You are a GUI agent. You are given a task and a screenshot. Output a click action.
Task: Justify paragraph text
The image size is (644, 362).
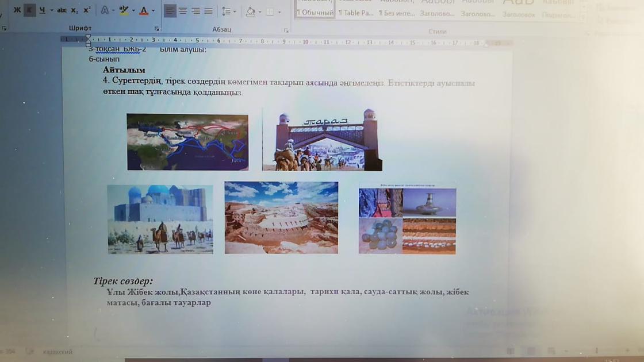(x=209, y=11)
